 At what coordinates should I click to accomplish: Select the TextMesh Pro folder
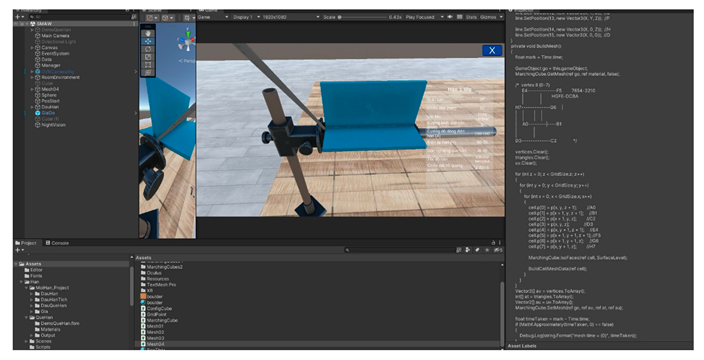[158, 285]
